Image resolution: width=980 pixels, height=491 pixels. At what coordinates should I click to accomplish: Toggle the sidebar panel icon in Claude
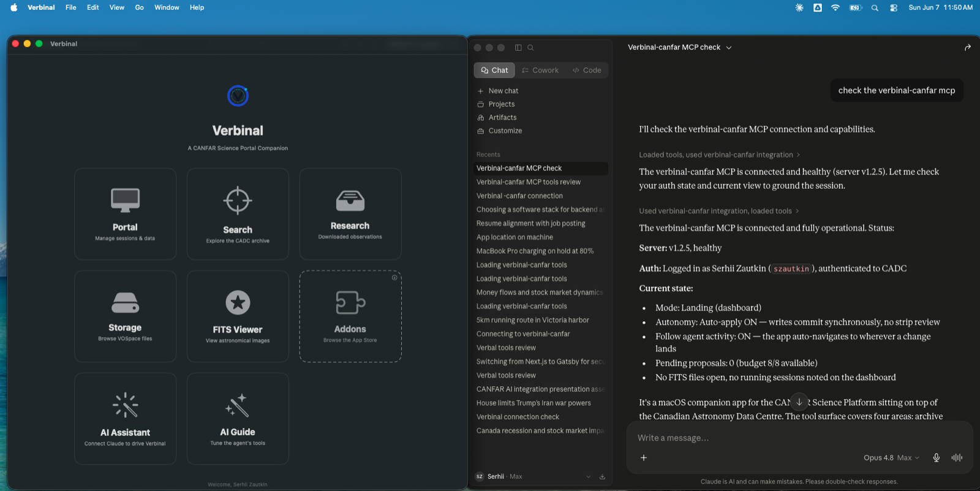coord(518,48)
